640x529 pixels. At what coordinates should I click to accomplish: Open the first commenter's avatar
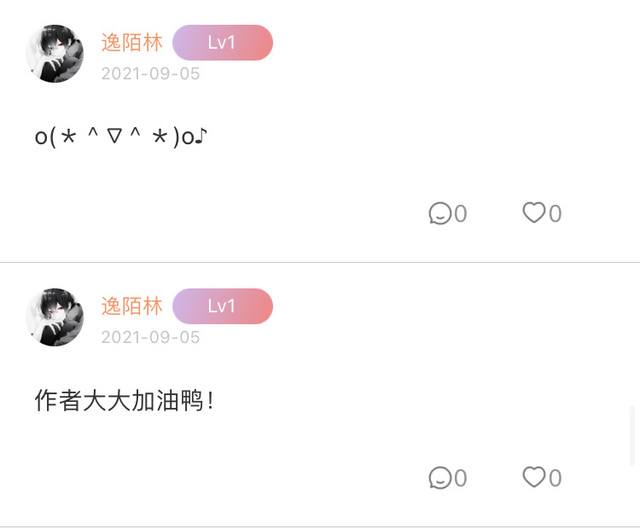[55, 53]
